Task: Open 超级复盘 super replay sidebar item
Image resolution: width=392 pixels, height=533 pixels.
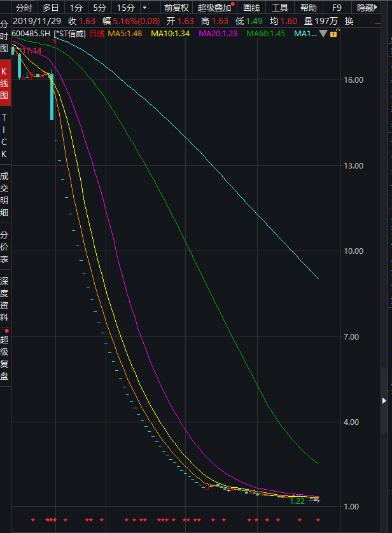Action: [x=5, y=358]
